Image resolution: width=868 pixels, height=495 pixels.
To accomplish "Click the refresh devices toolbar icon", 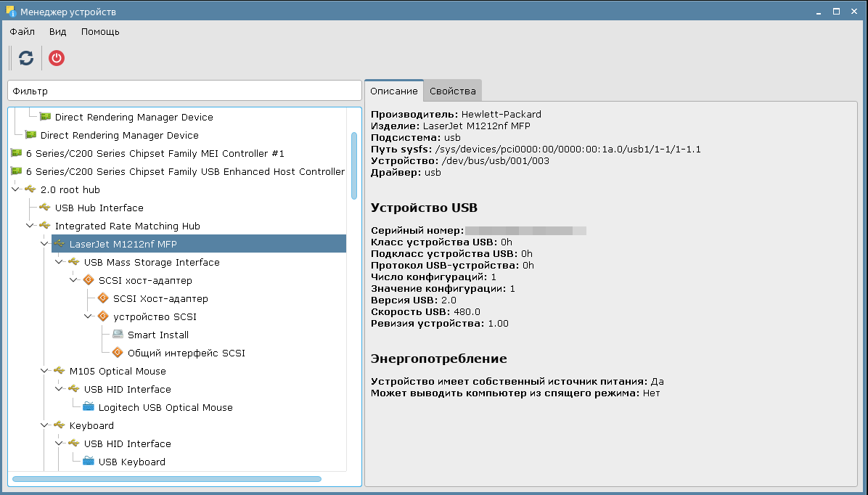I will [x=26, y=58].
